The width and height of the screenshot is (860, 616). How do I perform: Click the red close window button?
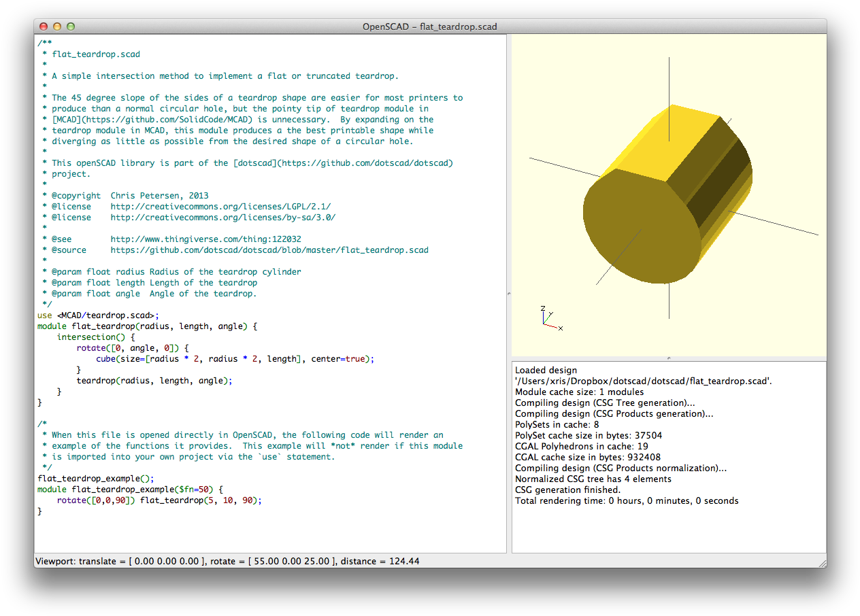point(44,27)
